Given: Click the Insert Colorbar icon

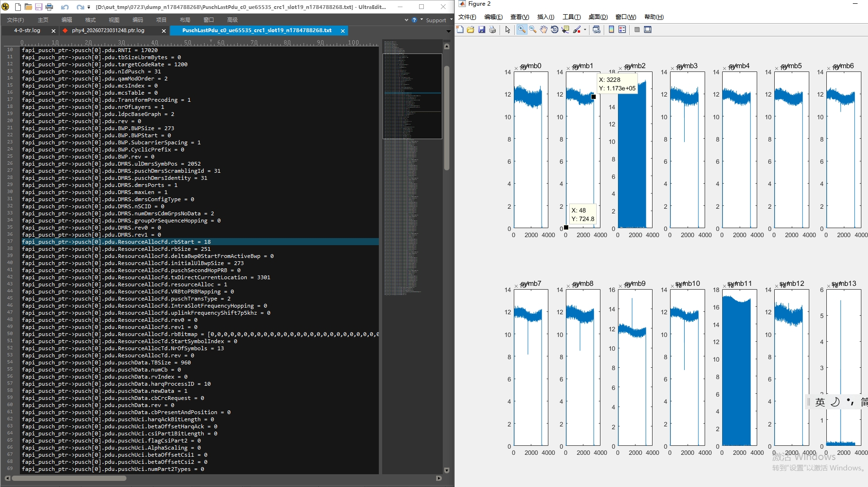Looking at the screenshot, I should tap(611, 30).
